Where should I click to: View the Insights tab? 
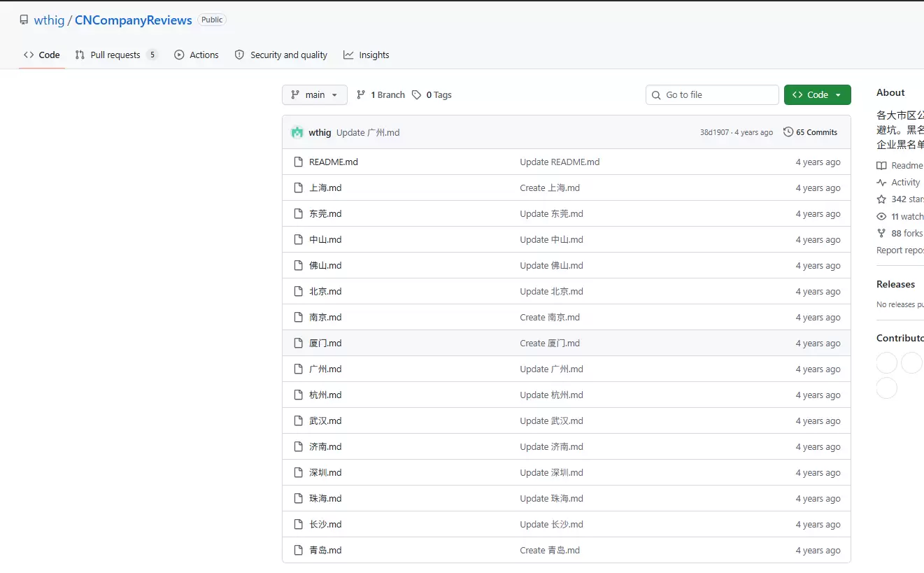(367, 55)
